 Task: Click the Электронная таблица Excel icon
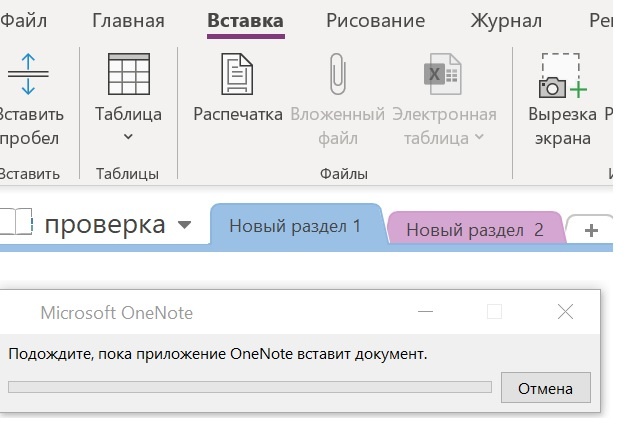pos(442,74)
